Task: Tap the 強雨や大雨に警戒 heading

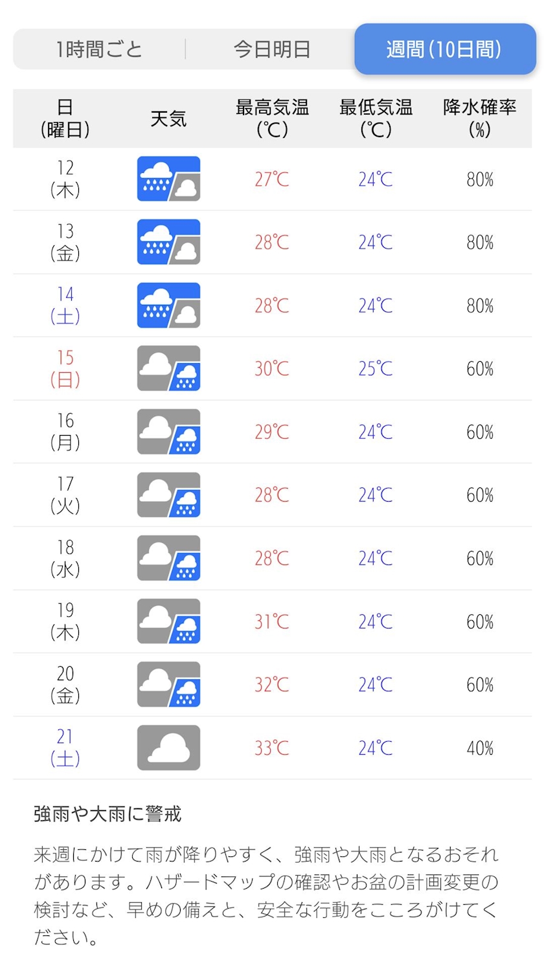Action: tap(108, 814)
